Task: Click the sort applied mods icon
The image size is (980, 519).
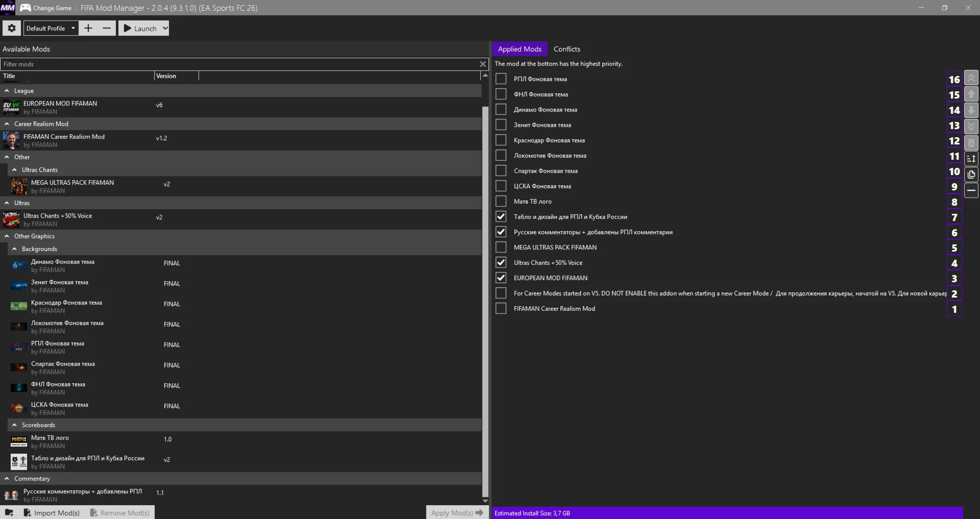Action: [x=971, y=158]
